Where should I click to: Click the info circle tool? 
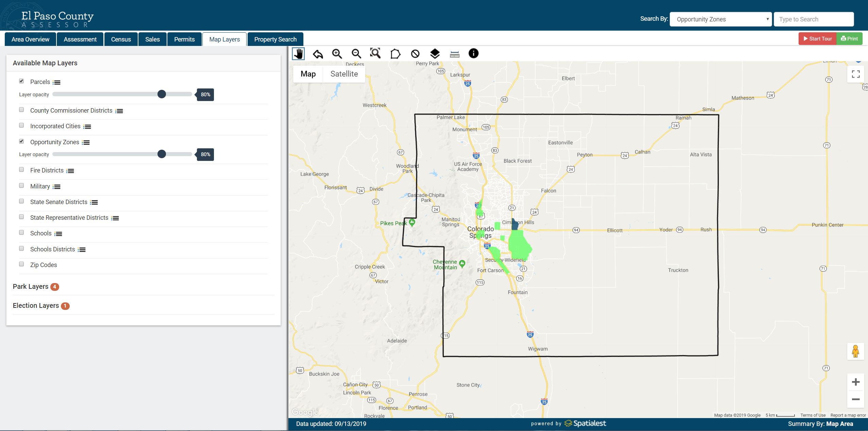pyautogui.click(x=473, y=53)
